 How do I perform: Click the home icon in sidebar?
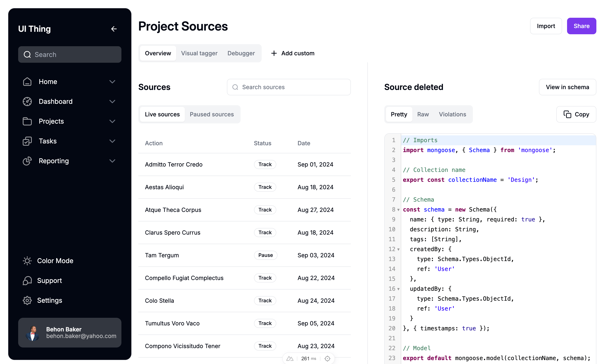(x=27, y=81)
